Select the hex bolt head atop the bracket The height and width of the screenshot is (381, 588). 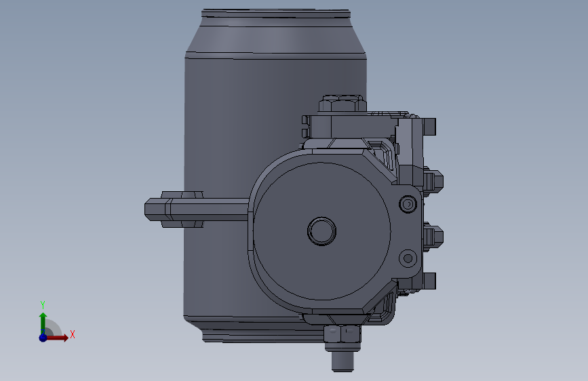pyautogui.click(x=342, y=104)
